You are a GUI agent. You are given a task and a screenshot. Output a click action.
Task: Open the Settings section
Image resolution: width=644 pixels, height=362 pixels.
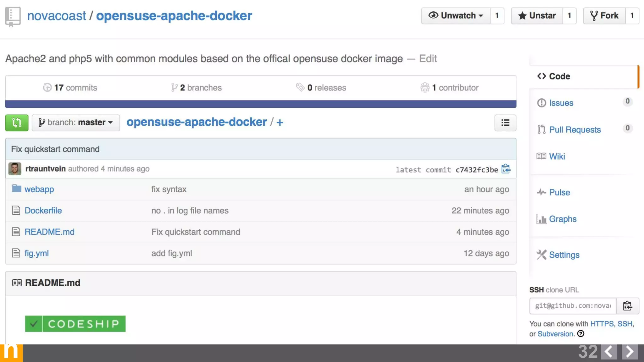point(564,255)
